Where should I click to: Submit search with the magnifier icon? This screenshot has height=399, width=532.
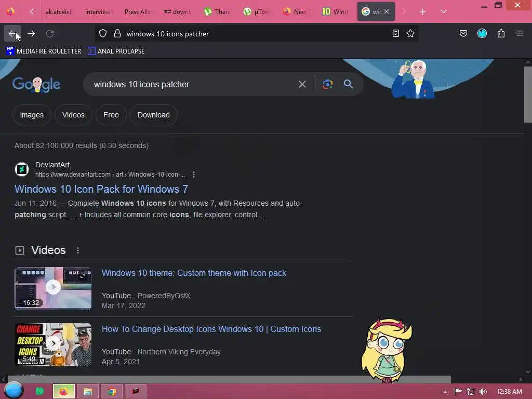pyautogui.click(x=348, y=84)
